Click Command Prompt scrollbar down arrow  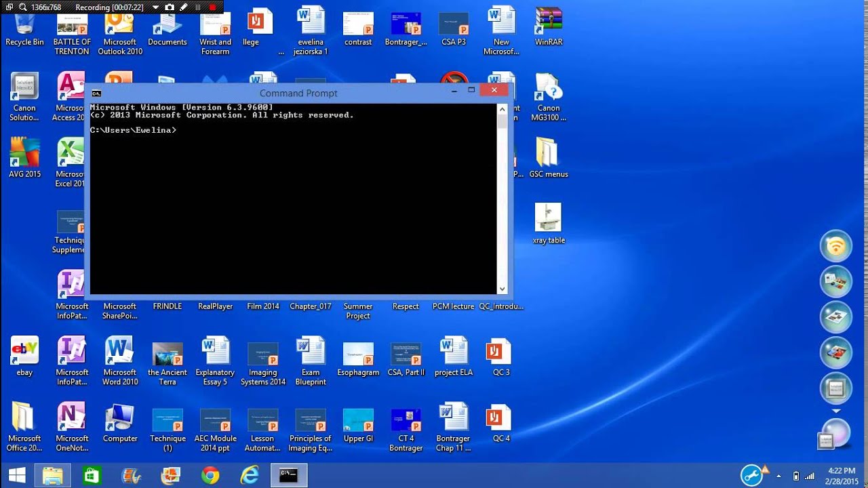click(502, 289)
